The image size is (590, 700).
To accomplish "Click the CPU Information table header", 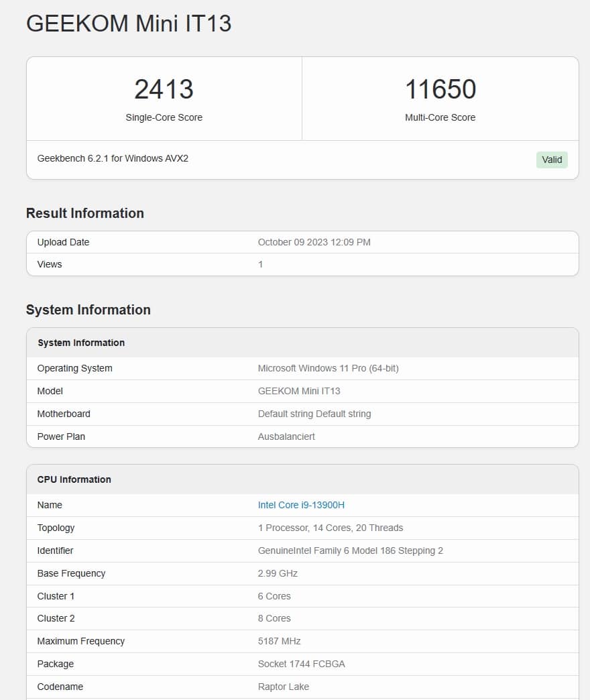I will tap(74, 479).
